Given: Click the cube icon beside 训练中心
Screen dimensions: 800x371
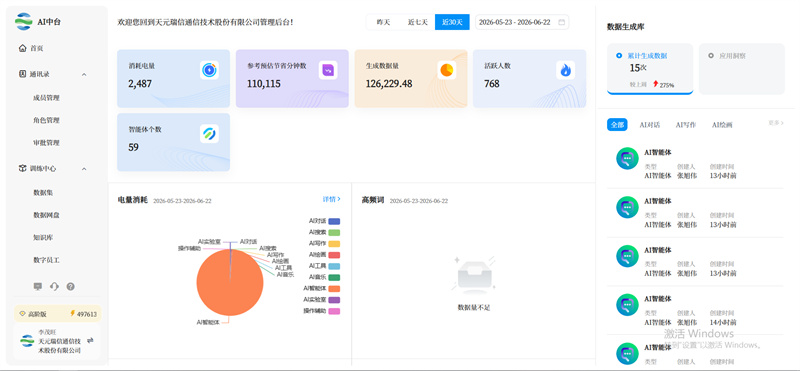Looking at the screenshot, I should pyautogui.click(x=22, y=168).
